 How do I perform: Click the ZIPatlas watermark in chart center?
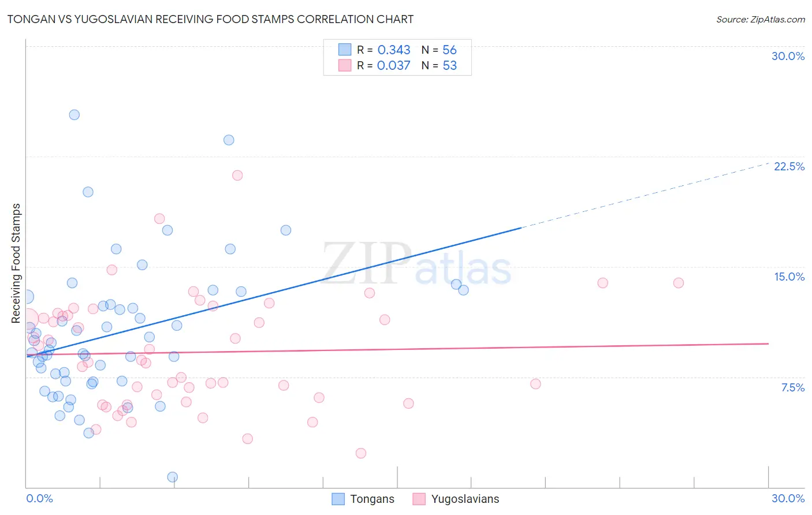pos(417,263)
